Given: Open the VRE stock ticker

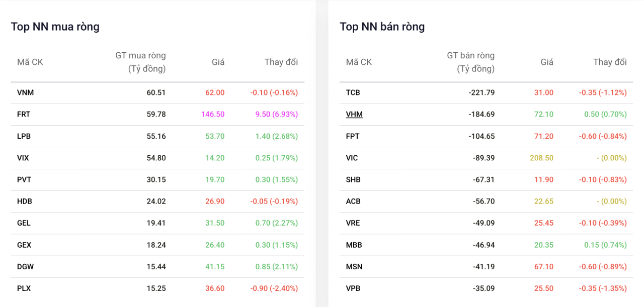Looking at the screenshot, I should click(353, 223).
